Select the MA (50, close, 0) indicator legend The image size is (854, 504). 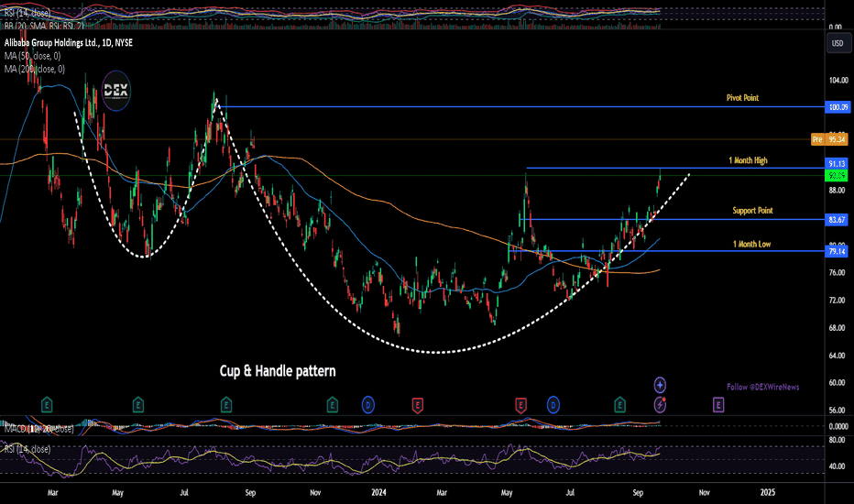tap(33, 56)
